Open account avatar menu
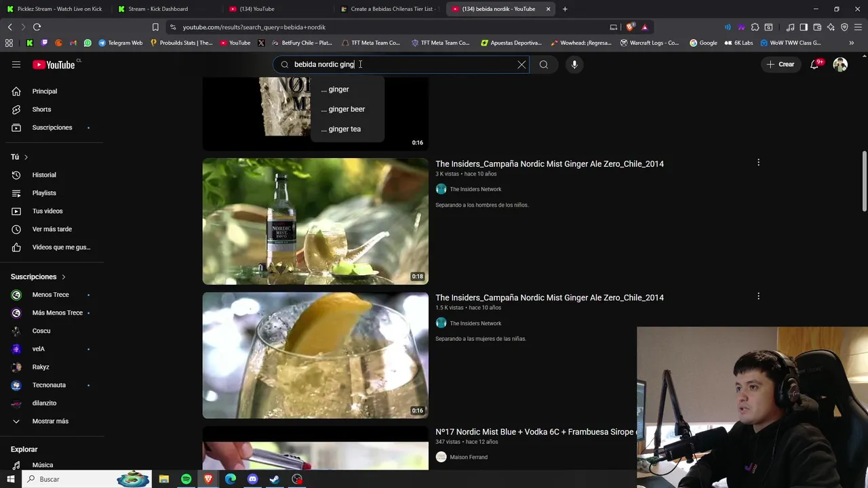 point(840,64)
